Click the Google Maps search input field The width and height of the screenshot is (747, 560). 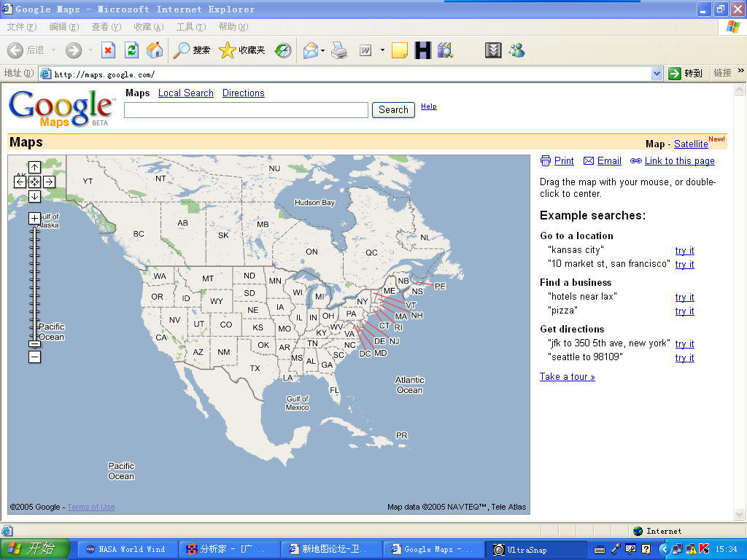pyautogui.click(x=246, y=110)
